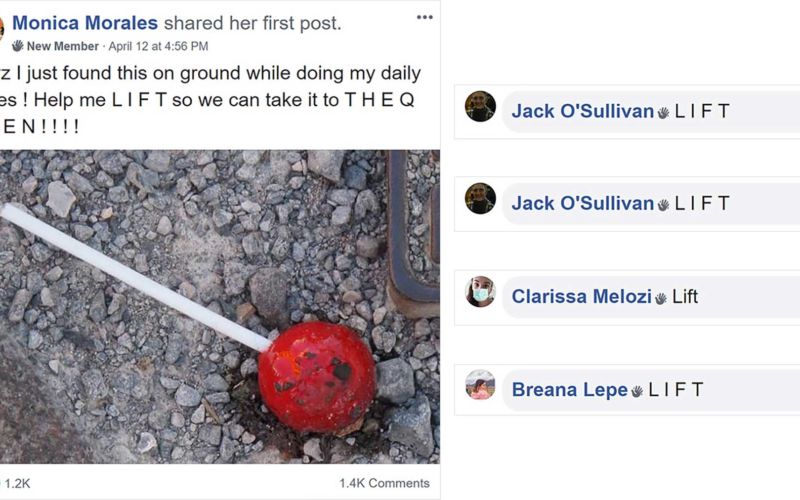
Task: Open first Jack O'Sullivan profile picture
Action: pyautogui.click(x=480, y=106)
